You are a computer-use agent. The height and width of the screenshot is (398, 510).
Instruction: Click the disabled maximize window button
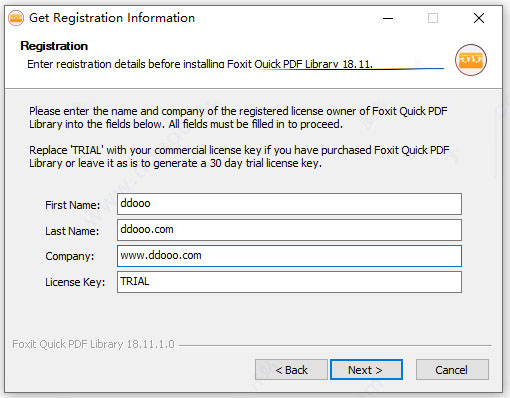[x=433, y=18]
